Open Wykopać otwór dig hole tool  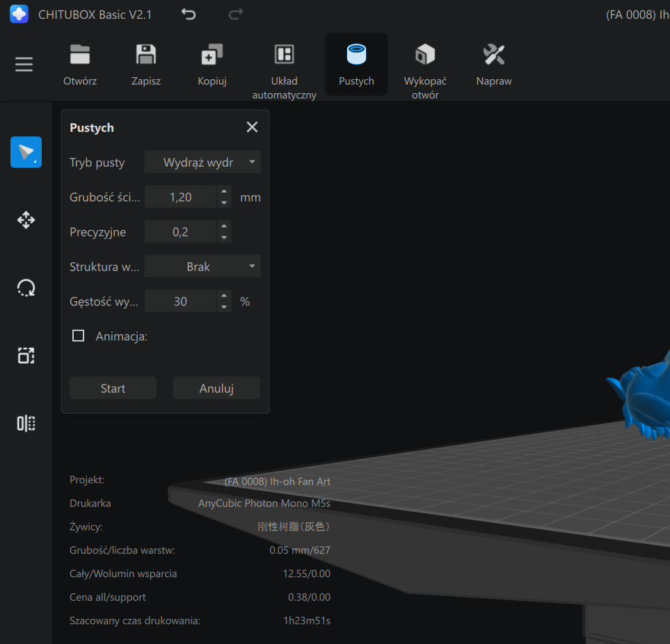[425, 70]
